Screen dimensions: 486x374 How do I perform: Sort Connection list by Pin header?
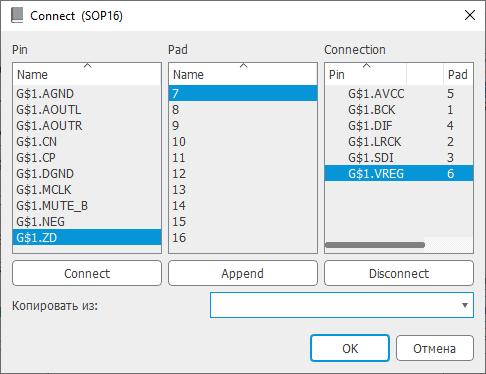366,74
